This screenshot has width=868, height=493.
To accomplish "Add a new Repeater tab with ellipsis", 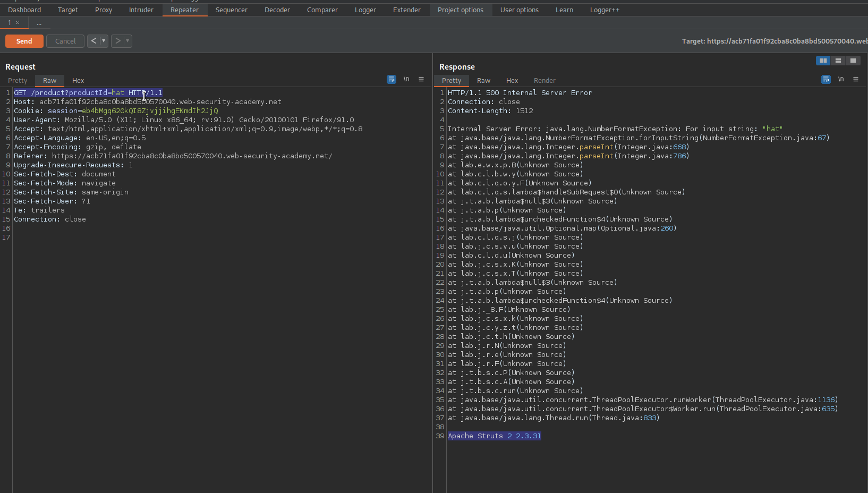I will pyautogui.click(x=39, y=23).
